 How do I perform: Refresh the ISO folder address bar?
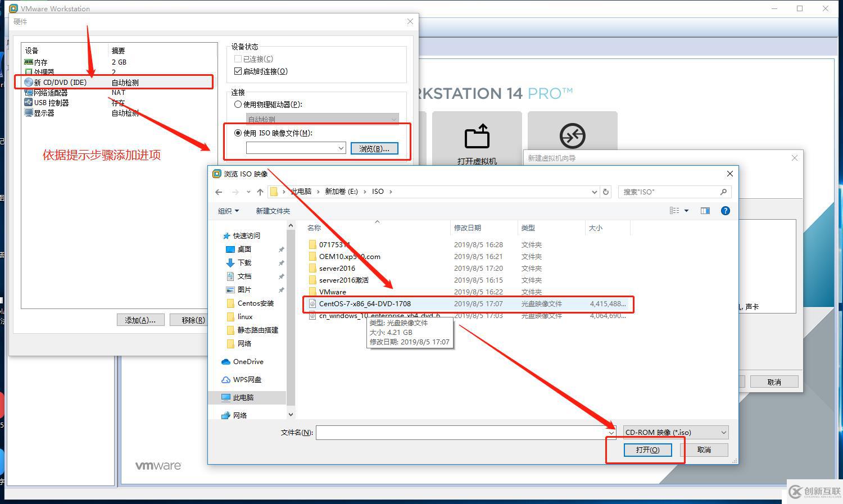(x=606, y=192)
